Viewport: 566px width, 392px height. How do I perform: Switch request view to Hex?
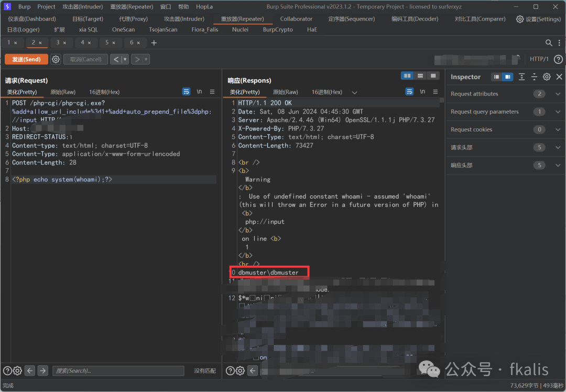[104, 92]
